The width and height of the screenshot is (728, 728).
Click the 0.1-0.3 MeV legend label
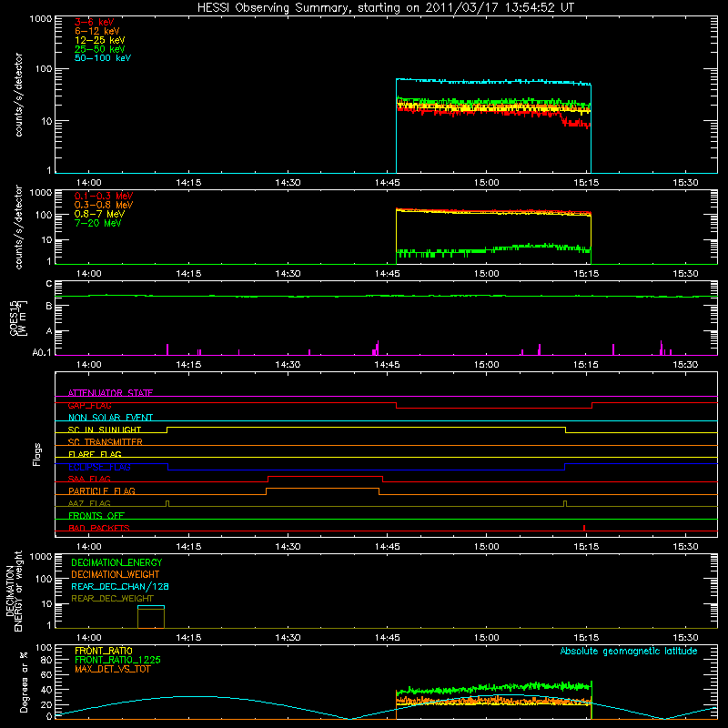104,196
